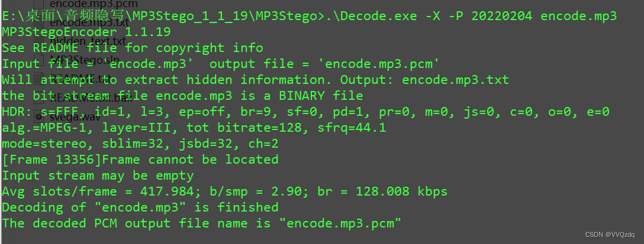Click the 'Frame cannot be located' line

[140, 160]
